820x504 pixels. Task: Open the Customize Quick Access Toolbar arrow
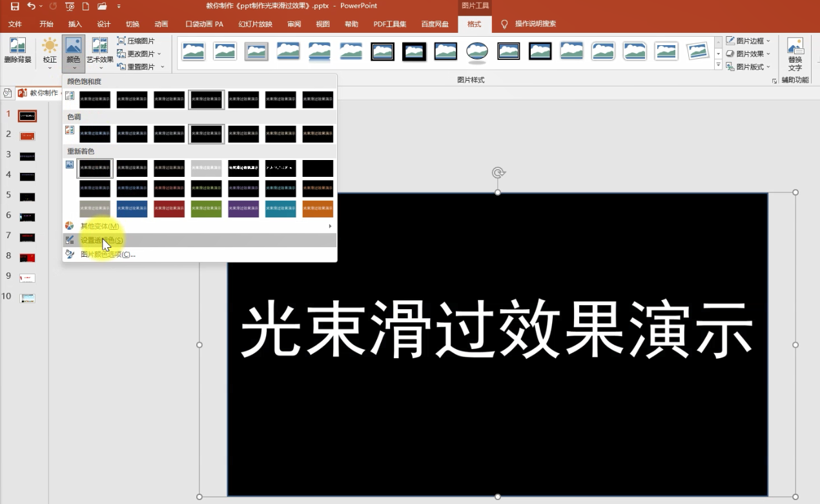click(x=119, y=6)
